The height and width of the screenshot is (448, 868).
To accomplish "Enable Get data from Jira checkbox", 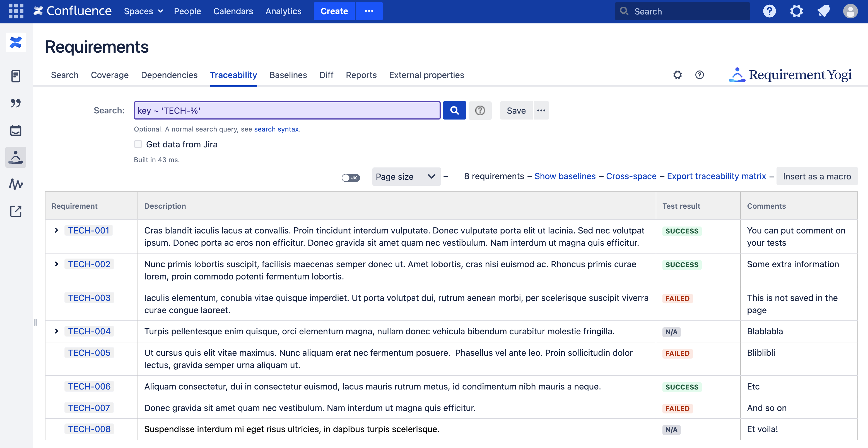I will pyautogui.click(x=138, y=144).
